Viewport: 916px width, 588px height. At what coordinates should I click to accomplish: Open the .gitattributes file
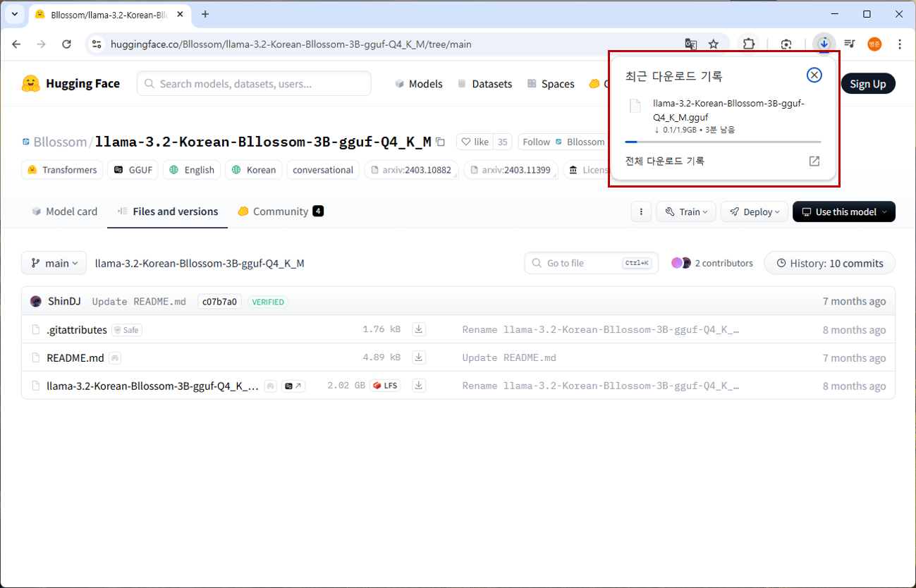coord(77,329)
